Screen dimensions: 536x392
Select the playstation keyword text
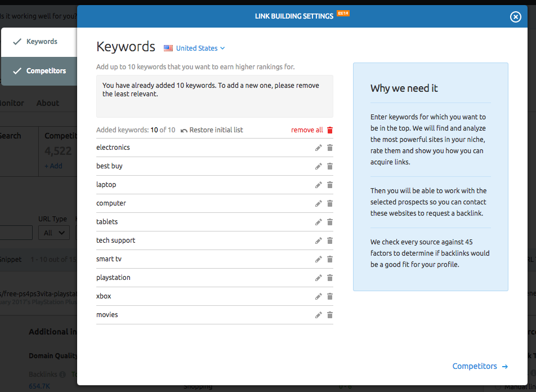click(114, 278)
